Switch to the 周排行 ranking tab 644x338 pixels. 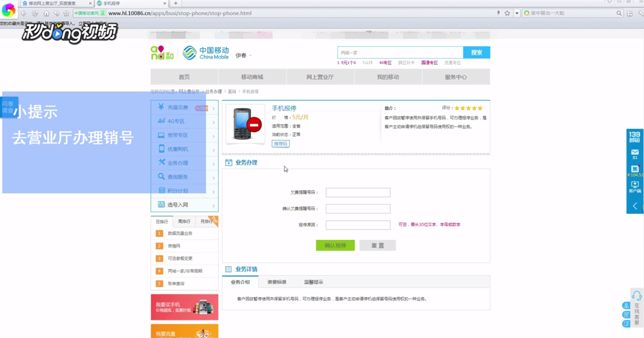(184, 221)
